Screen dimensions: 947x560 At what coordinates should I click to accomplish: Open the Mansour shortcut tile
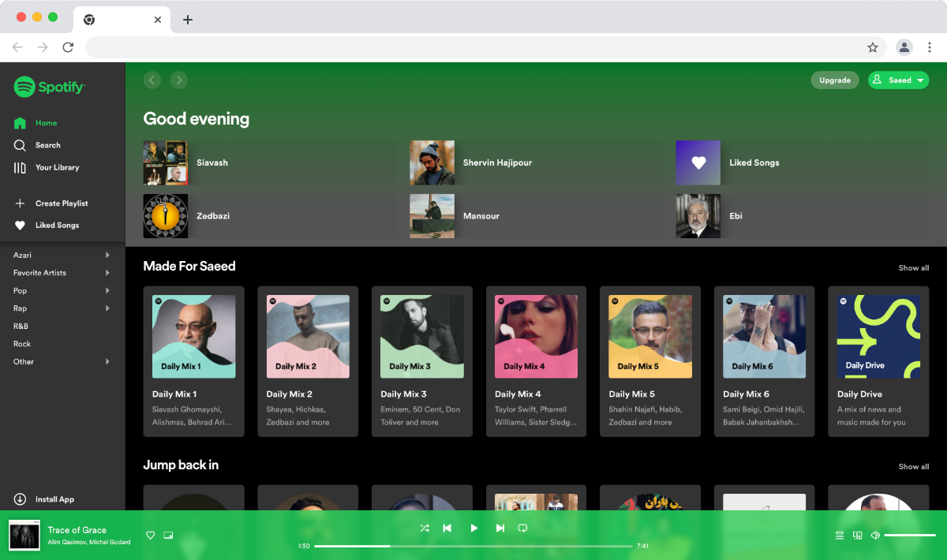[x=535, y=216]
